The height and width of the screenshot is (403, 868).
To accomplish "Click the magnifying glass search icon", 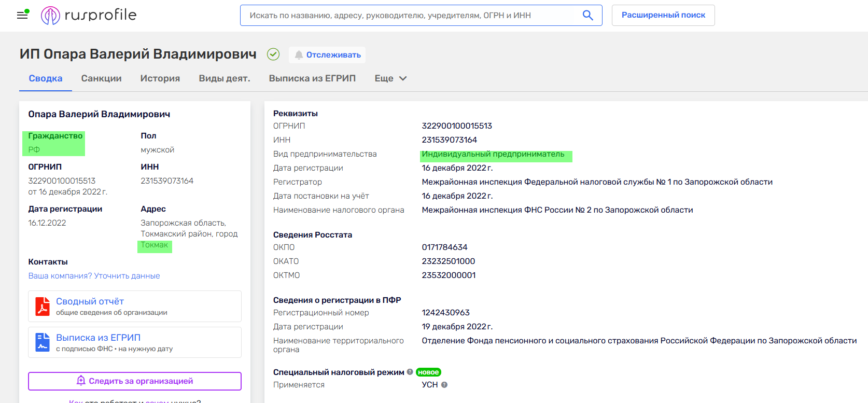I will [x=587, y=16].
